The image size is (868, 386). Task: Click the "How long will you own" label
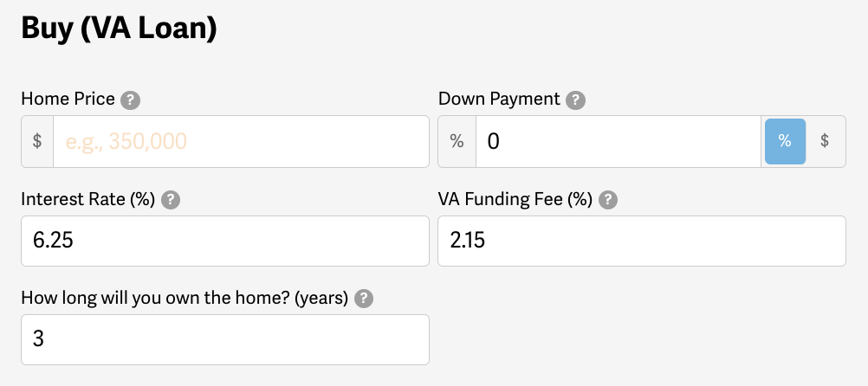click(x=185, y=299)
